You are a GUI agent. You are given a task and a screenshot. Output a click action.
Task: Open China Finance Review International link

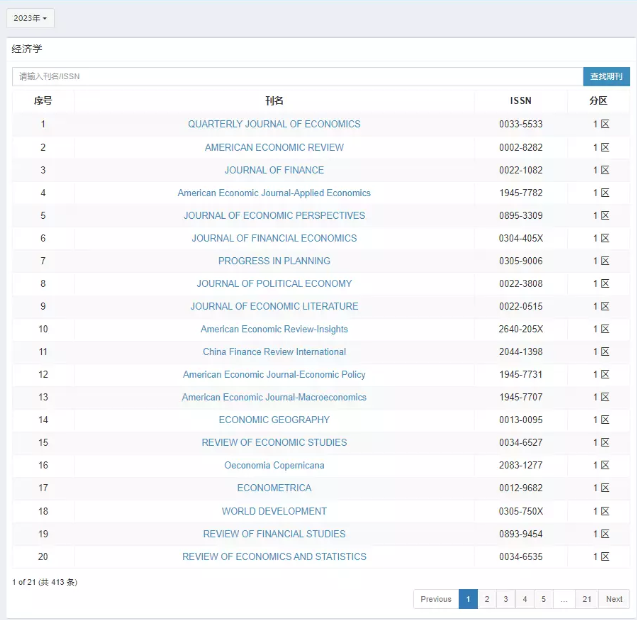tap(274, 352)
